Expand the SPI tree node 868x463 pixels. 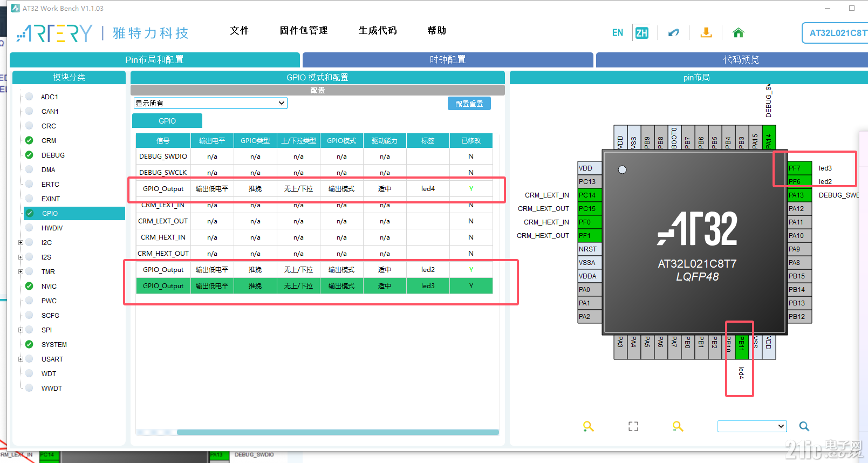[x=20, y=330]
